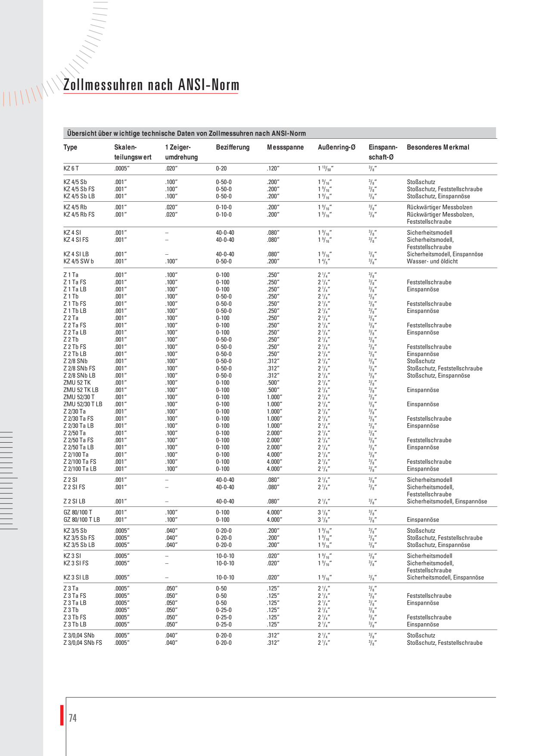Select the 'Z 2 SI' type entry
The width and height of the screenshot is (534, 756).
(x=70, y=480)
